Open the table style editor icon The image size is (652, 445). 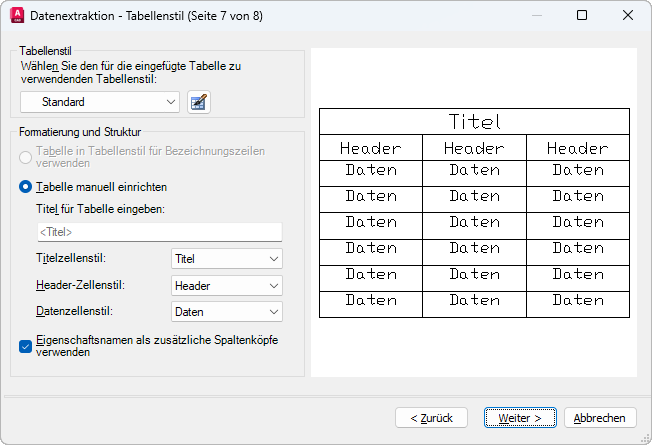[198, 102]
